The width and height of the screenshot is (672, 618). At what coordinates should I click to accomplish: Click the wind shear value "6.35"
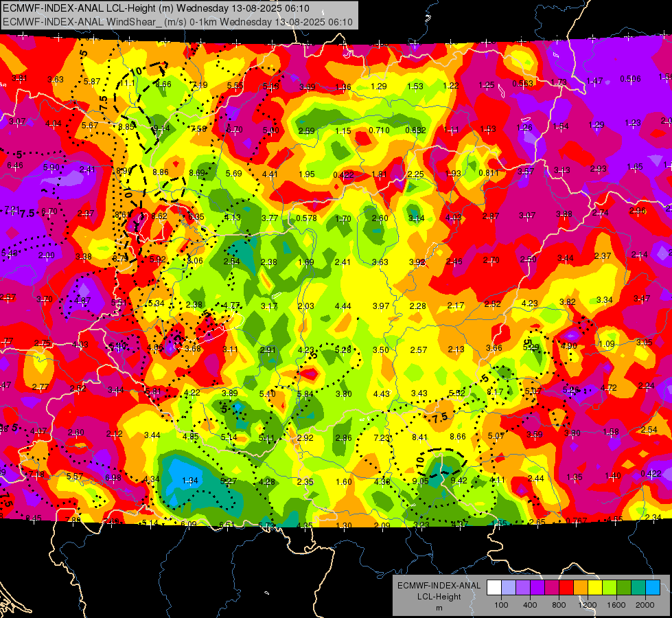tap(196, 217)
